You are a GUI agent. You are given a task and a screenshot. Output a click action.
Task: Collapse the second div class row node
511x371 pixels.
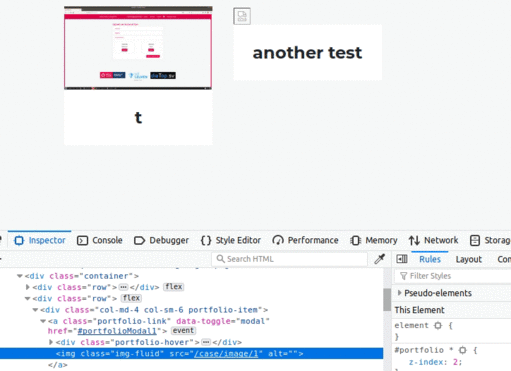pos(28,298)
